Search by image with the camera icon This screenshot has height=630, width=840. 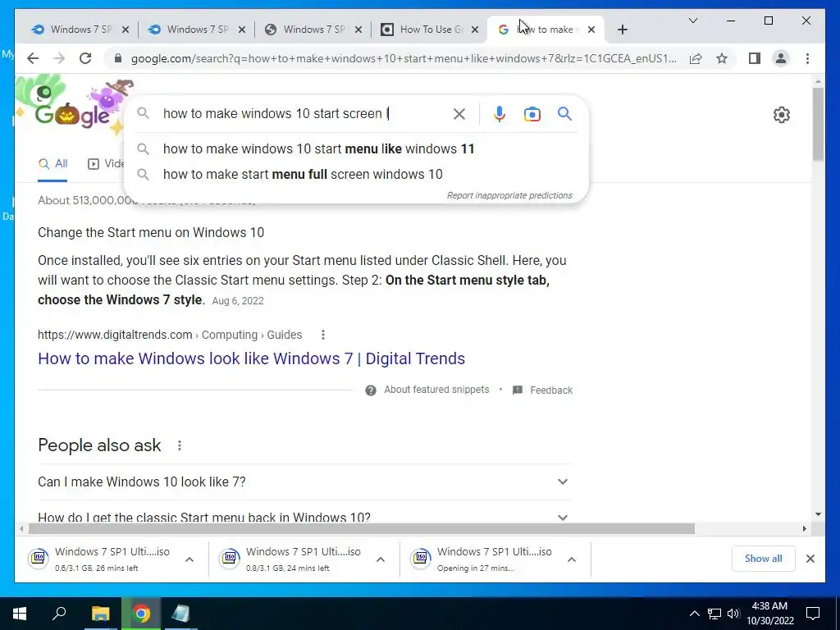pyautogui.click(x=532, y=114)
